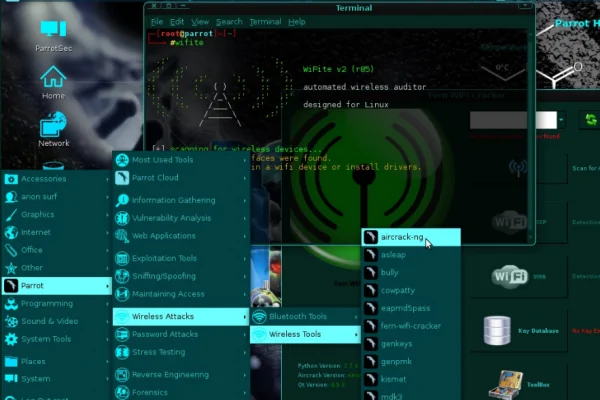The image size is (600, 400).
Task: Expand the Password Attacks category
Action: (164, 334)
